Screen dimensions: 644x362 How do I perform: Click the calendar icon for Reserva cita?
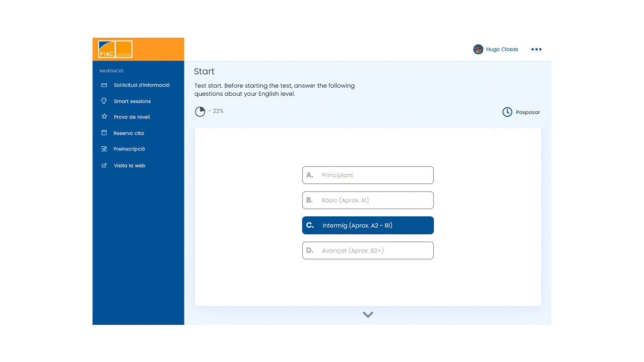(104, 133)
